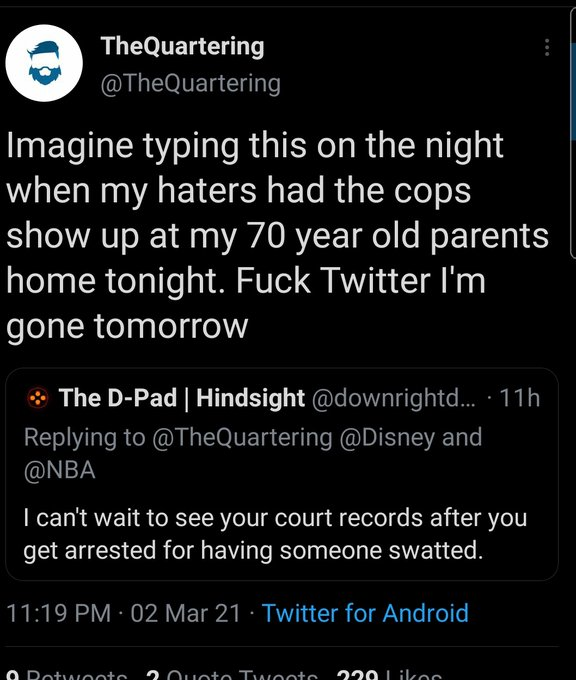Tap The D-Pad small avatar icon
Image resolution: width=576 pixels, height=680 pixels.
click(38, 399)
